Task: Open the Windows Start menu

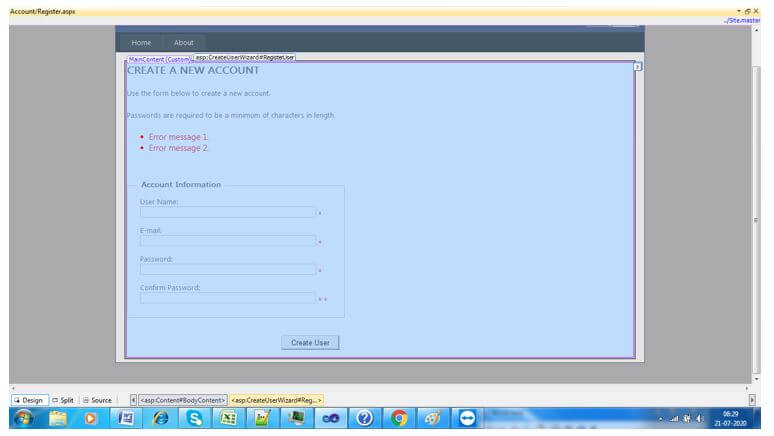Action: coord(23,419)
